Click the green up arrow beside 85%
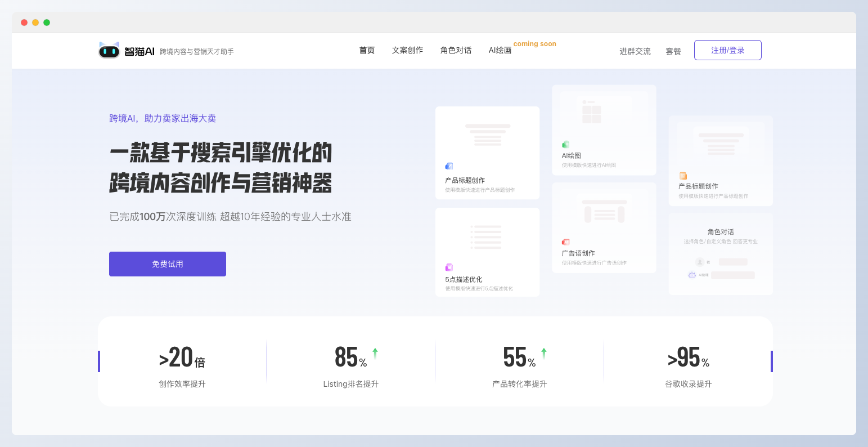Image resolution: width=868 pixels, height=447 pixels. pos(375,354)
